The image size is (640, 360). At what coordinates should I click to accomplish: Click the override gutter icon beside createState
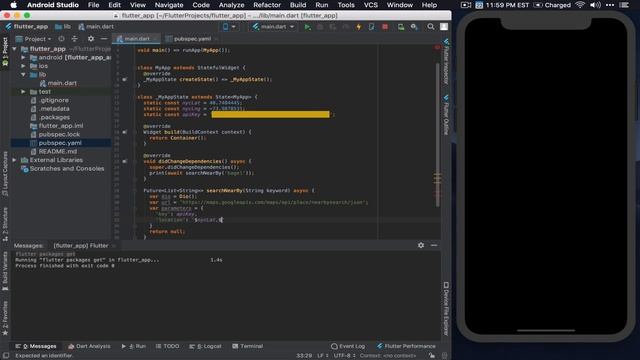124,79
